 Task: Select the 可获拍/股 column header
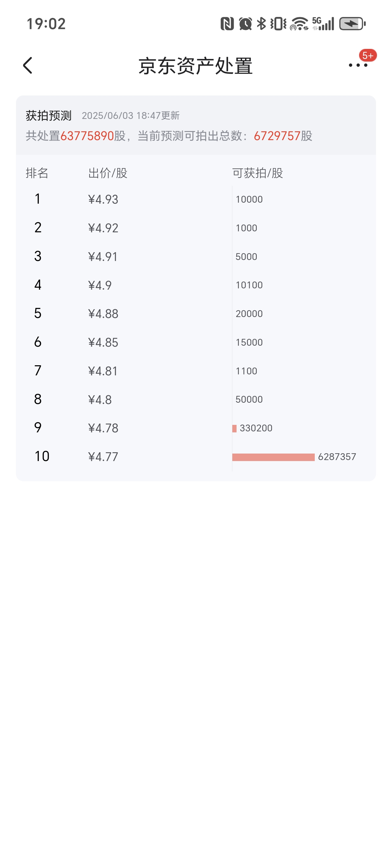[x=257, y=173]
